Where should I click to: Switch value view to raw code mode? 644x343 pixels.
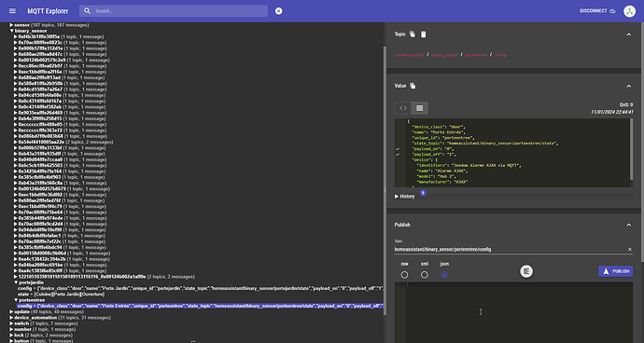coord(403,108)
